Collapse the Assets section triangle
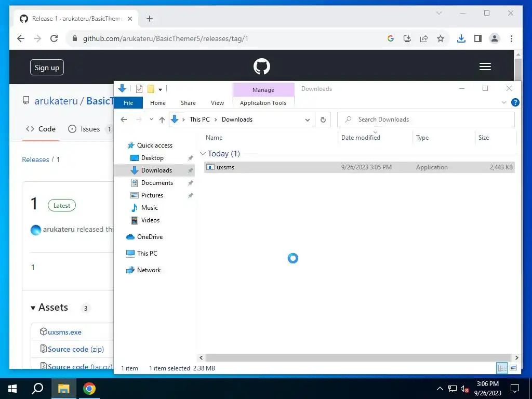Viewport: 532px width, 399px height. tap(33, 308)
